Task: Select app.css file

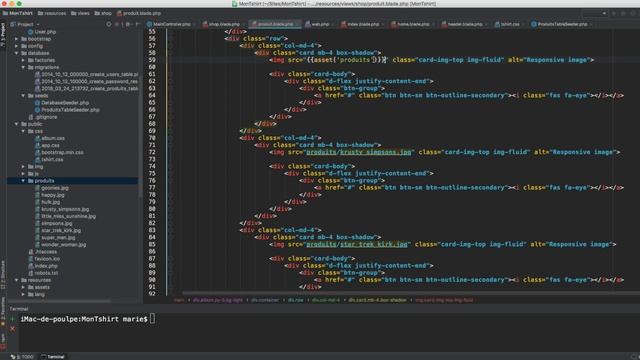Action: [47, 145]
